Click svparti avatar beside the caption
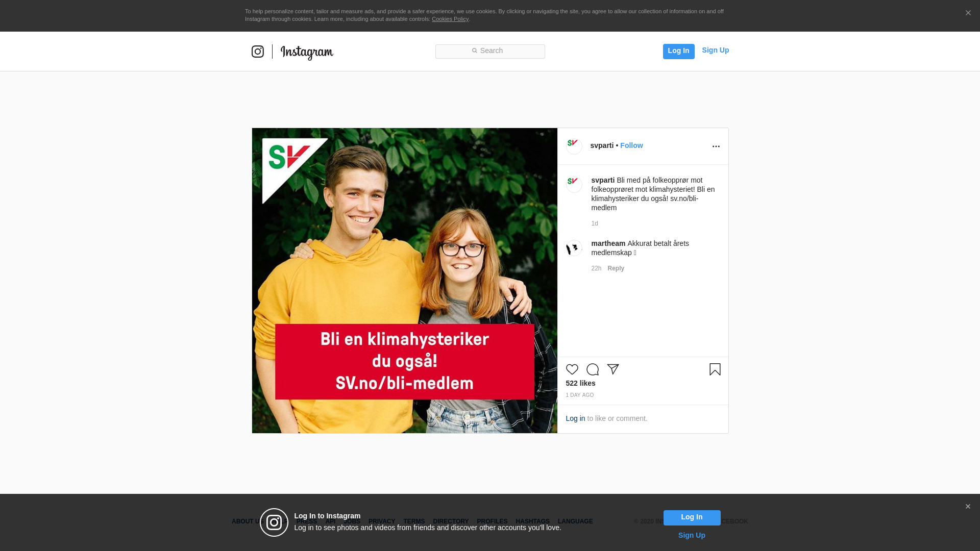This screenshot has width=980, height=551. tap(574, 184)
